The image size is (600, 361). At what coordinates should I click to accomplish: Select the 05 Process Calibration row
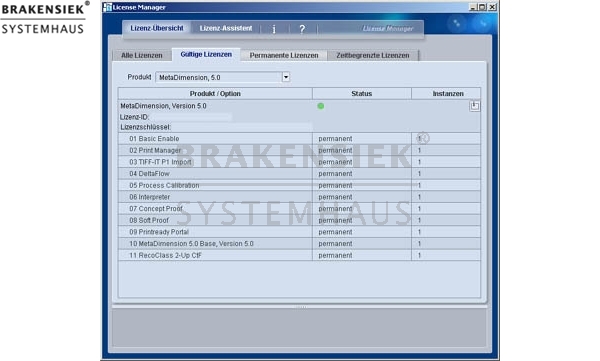tap(299, 185)
